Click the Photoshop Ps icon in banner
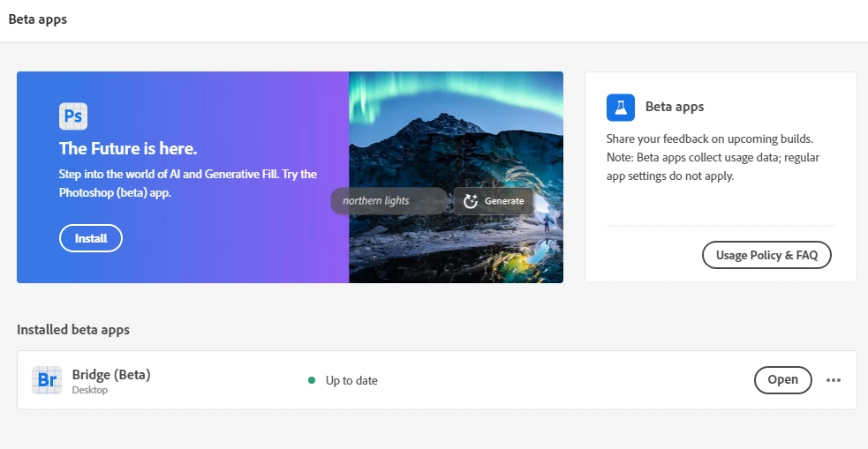The width and height of the screenshot is (868, 449). 73,116
